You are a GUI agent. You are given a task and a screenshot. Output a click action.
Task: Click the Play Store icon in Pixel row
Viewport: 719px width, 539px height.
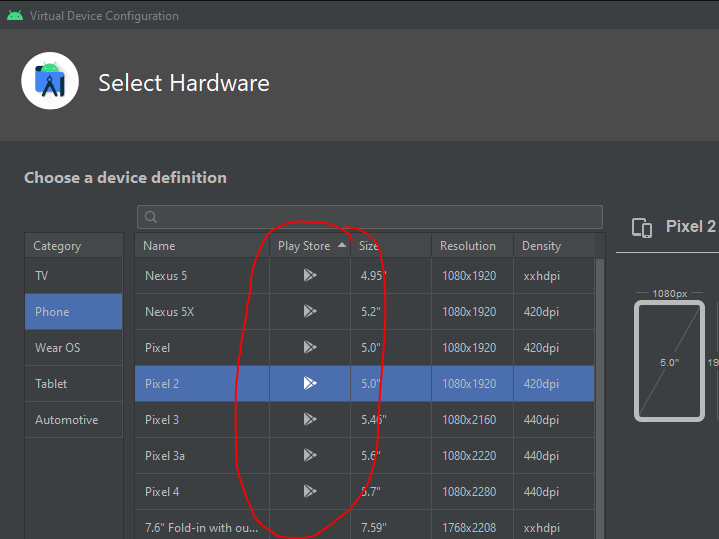point(310,347)
